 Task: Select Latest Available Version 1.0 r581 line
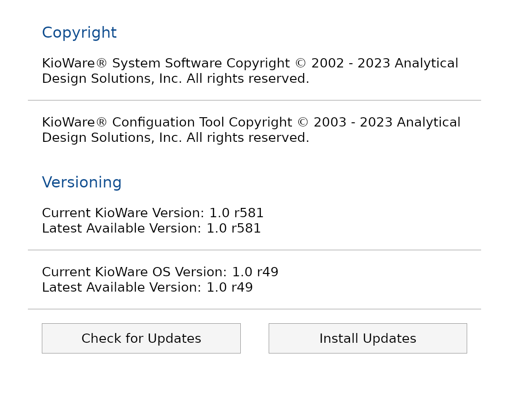pos(151,229)
